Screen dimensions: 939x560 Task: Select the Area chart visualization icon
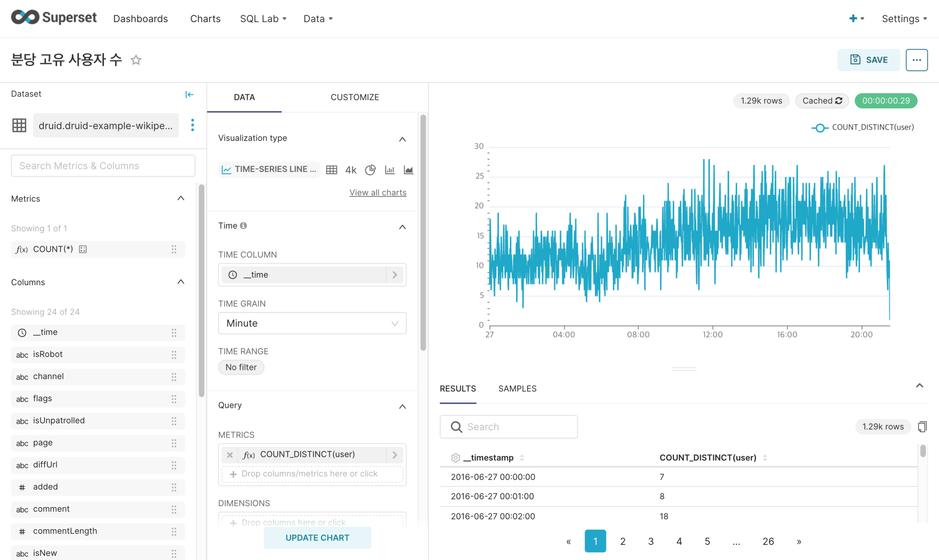408,170
